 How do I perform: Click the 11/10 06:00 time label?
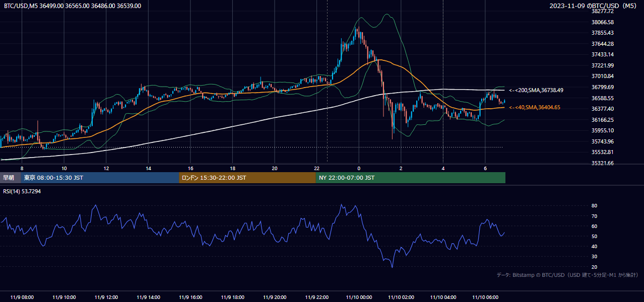(x=485, y=297)
